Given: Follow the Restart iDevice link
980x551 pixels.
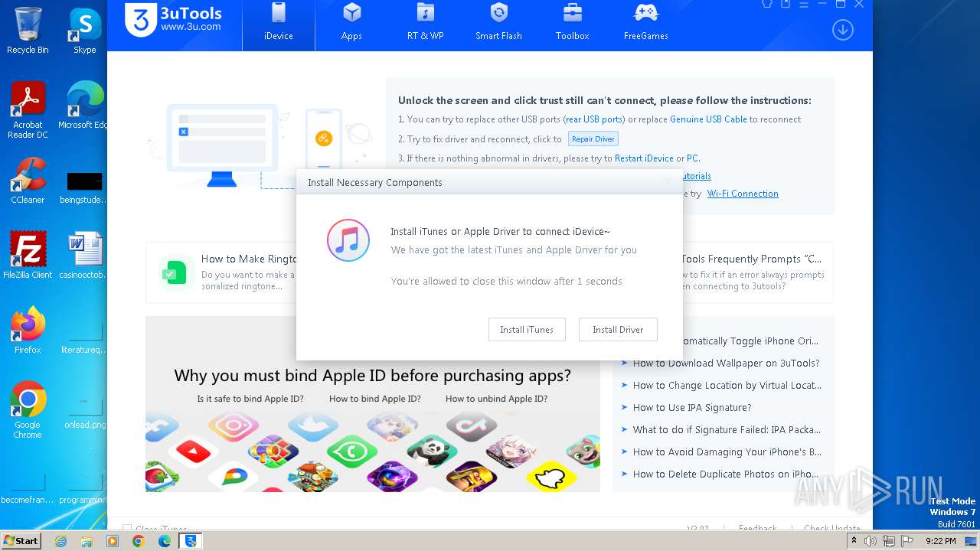Looking at the screenshot, I should 644,158.
